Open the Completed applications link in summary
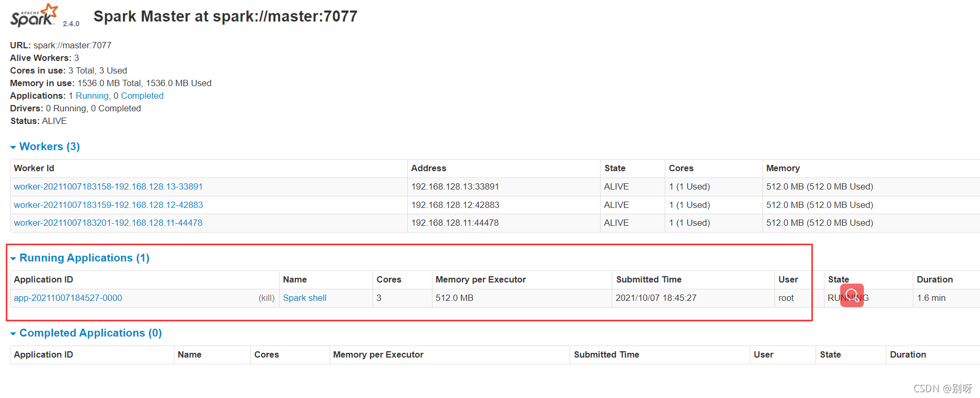Screen dimensions: 980x398 pos(142,96)
